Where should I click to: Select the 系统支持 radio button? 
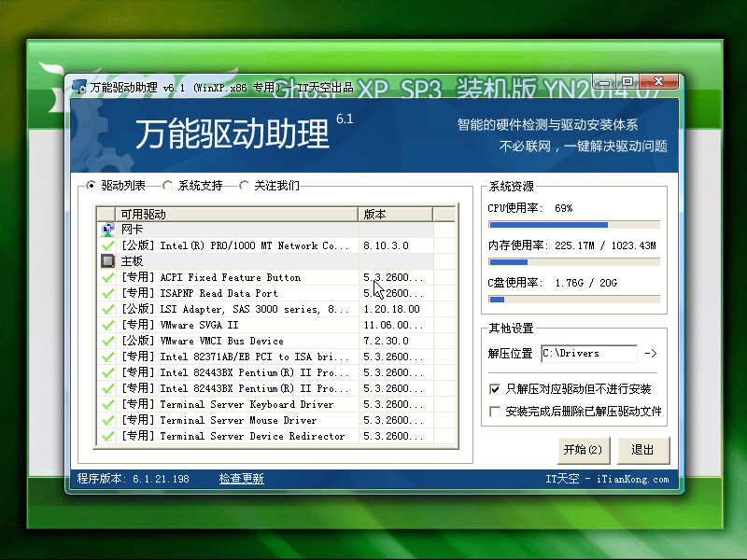click(167, 185)
